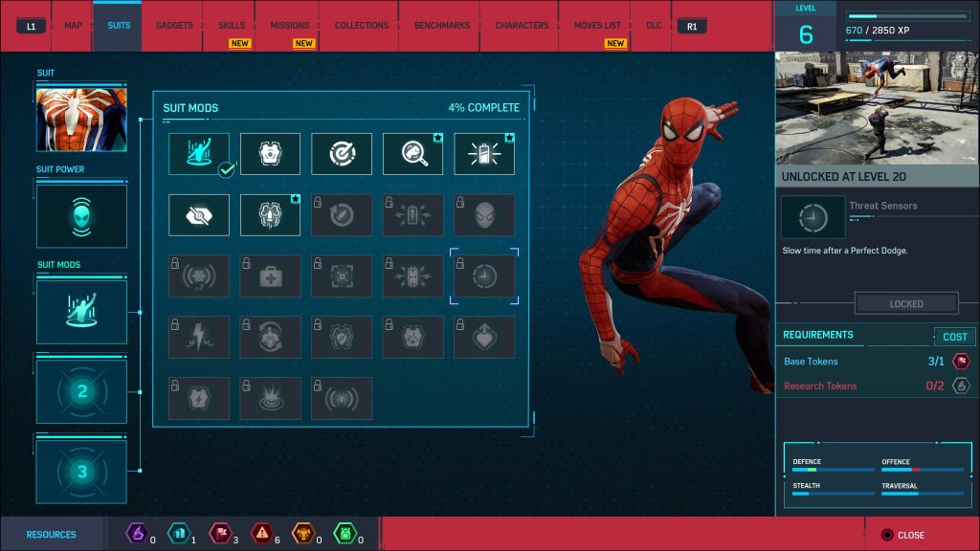Select the lightning-bolt suit mod
The width and height of the screenshot is (980, 551).
(198, 337)
